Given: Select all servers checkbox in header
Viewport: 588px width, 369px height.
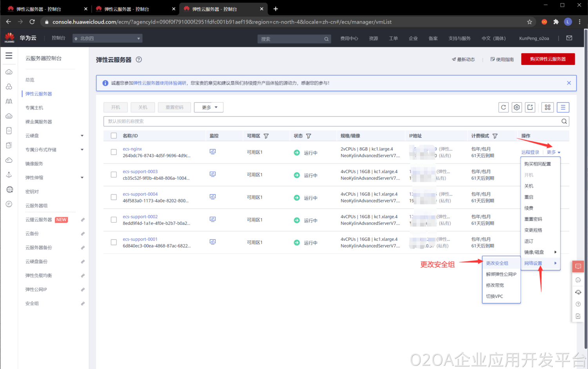Looking at the screenshot, I should [x=114, y=136].
